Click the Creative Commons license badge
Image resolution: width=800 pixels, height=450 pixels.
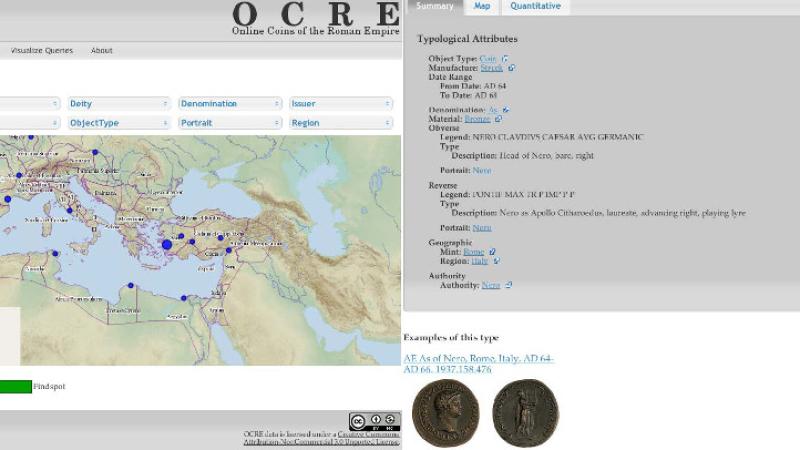point(374,421)
